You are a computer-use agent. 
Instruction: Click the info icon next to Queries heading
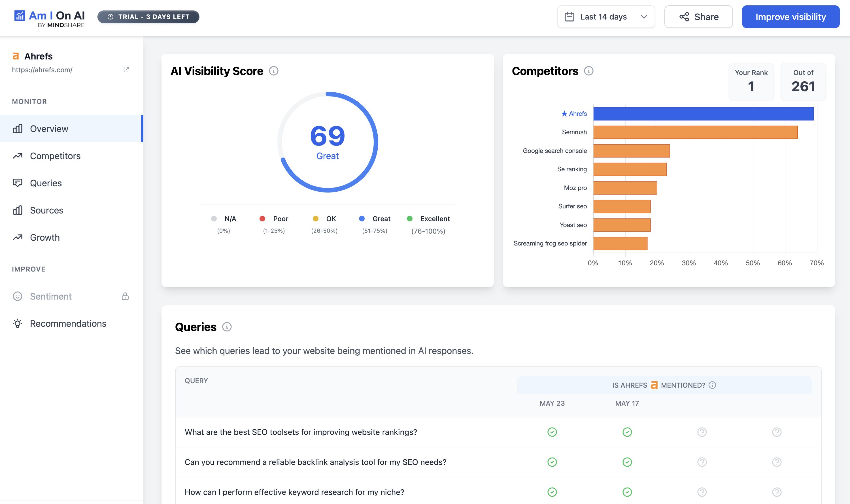pos(227,327)
